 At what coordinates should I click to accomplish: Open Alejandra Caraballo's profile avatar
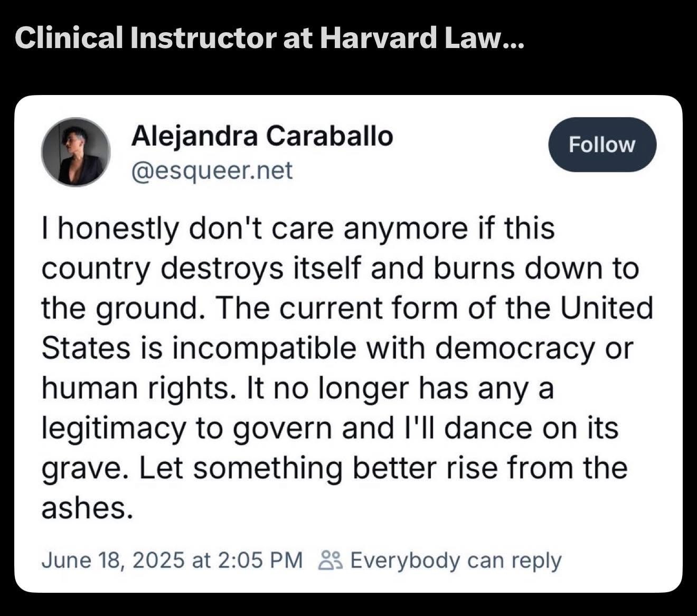tap(76, 152)
